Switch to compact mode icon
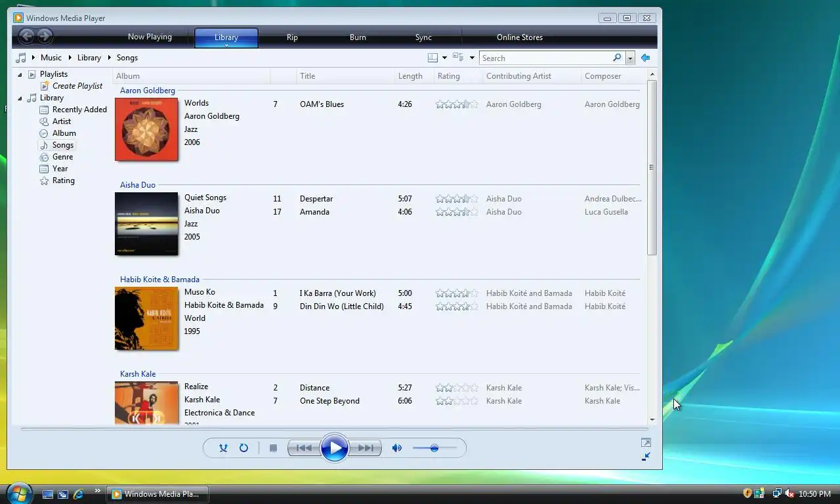The height and width of the screenshot is (504, 840). click(x=646, y=457)
